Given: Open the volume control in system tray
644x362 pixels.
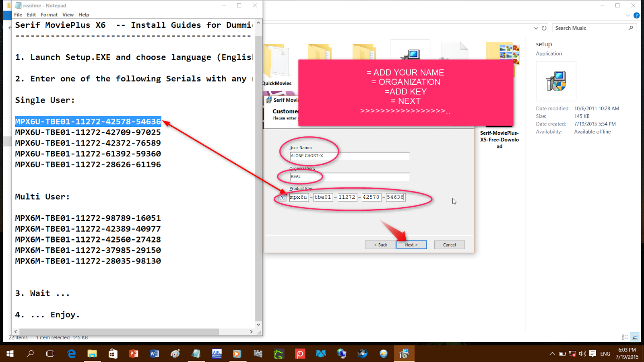Looking at the screenshot, I should click(582, 354).
